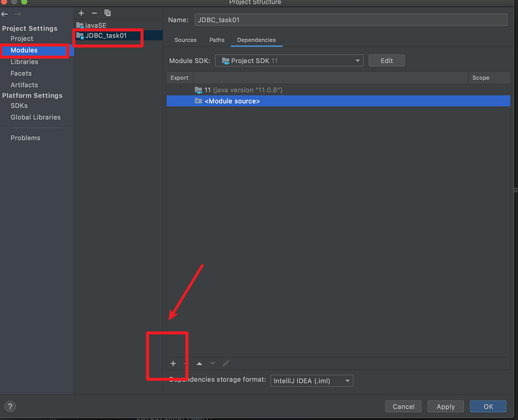Copy the selected module
This screenshot has height=420, width=518.
108,13
